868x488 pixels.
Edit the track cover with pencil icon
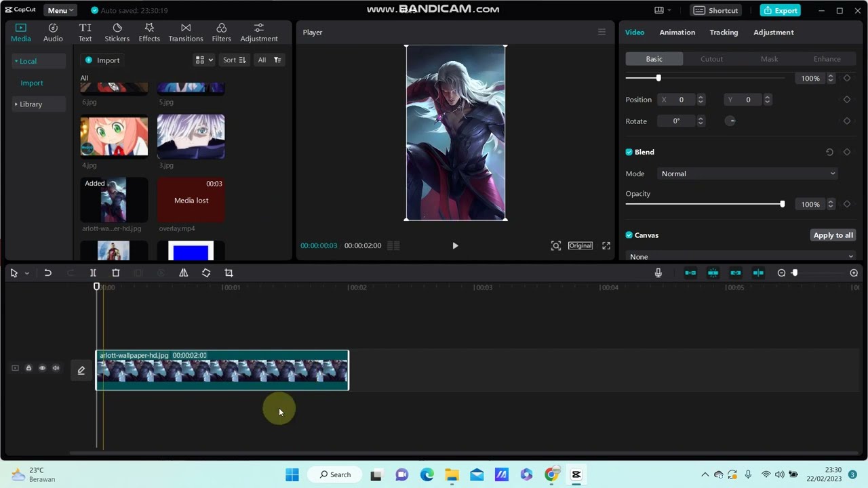[x=81, y=370]
